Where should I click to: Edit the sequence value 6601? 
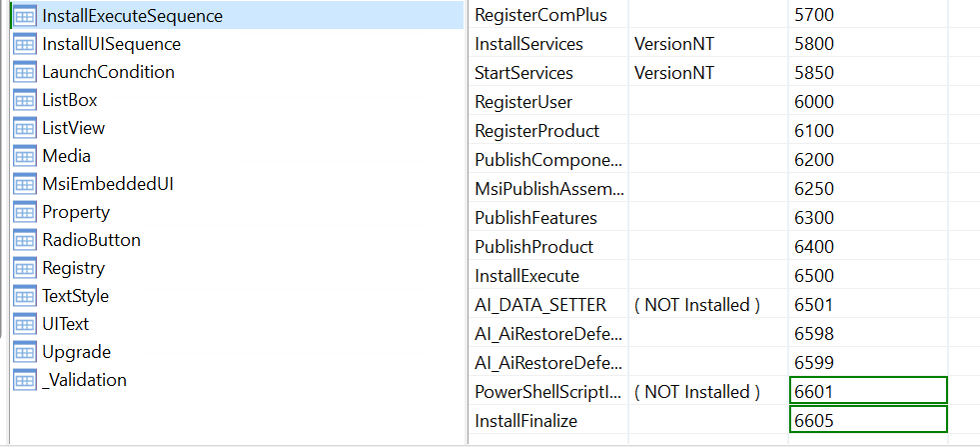(866, 391)
